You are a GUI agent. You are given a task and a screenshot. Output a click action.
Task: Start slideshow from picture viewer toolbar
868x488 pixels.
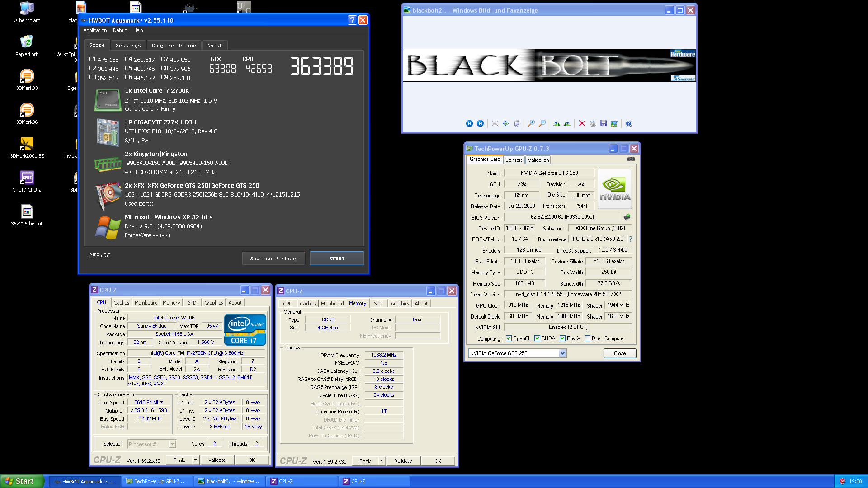click(x=517, y=123)
